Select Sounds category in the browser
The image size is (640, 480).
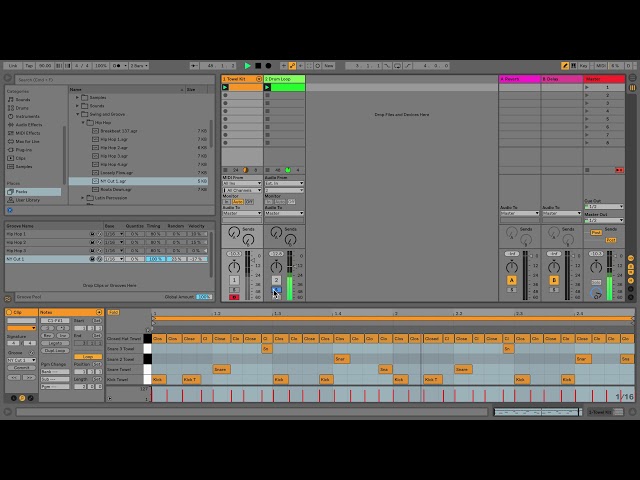22,100
